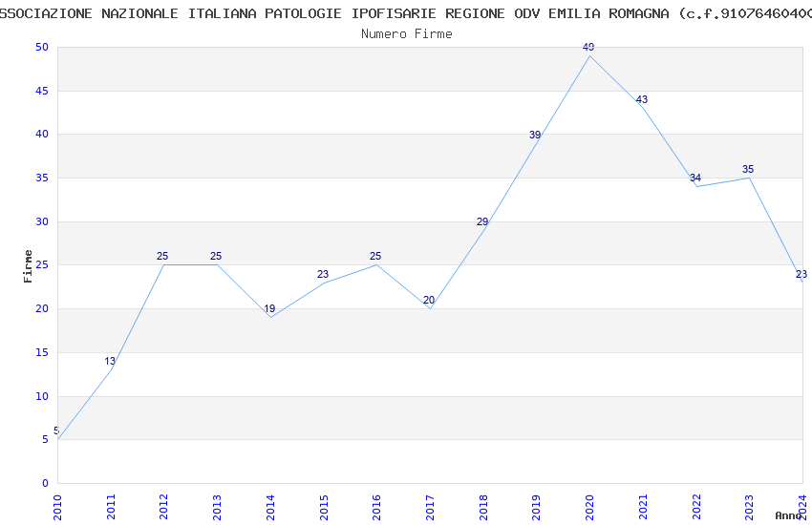
Task: Click the x-axis year label 2011
Action: point(111,507)
